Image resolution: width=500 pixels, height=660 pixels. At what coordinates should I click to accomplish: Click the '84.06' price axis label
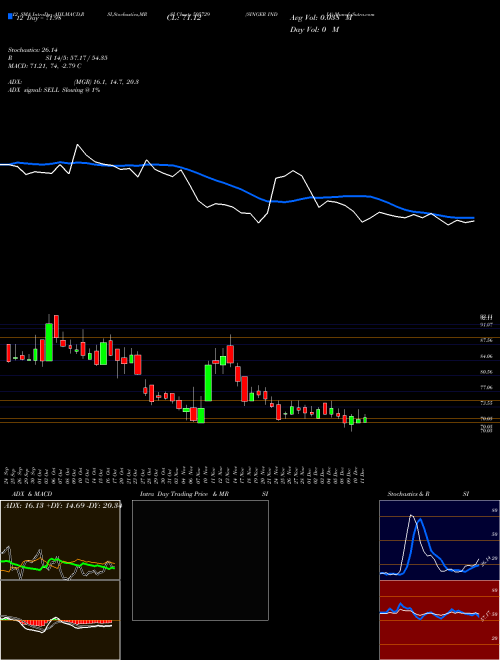tap(486, 356)
